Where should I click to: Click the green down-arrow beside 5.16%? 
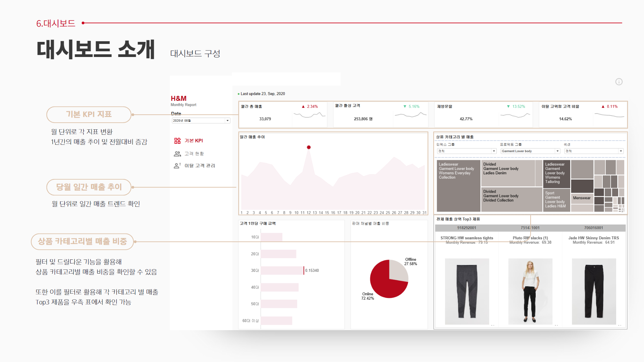[405, 107]
